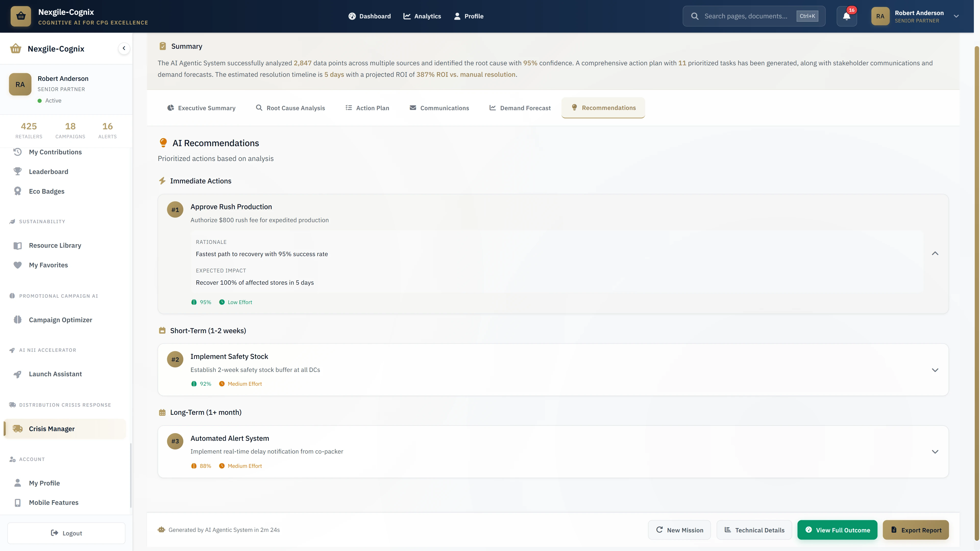Open the Analytics section
The height and width of the screenshot is (551, 980).
click(422, 16)
